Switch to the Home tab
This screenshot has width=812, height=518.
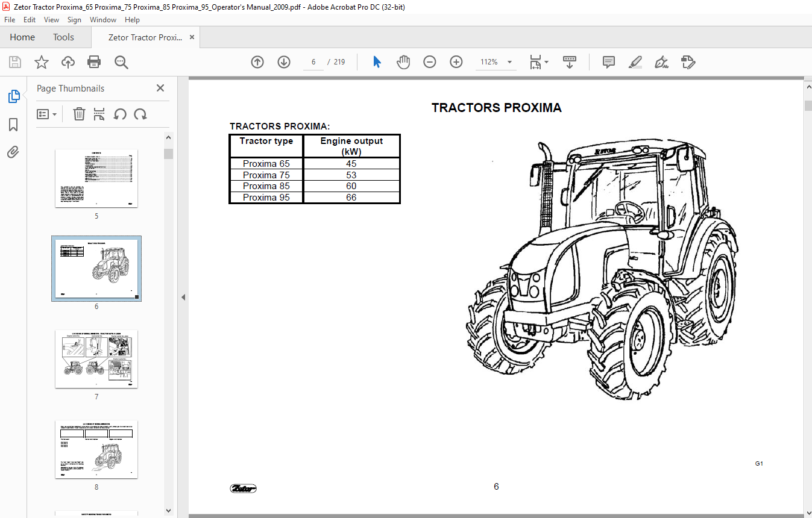point(22,37)
